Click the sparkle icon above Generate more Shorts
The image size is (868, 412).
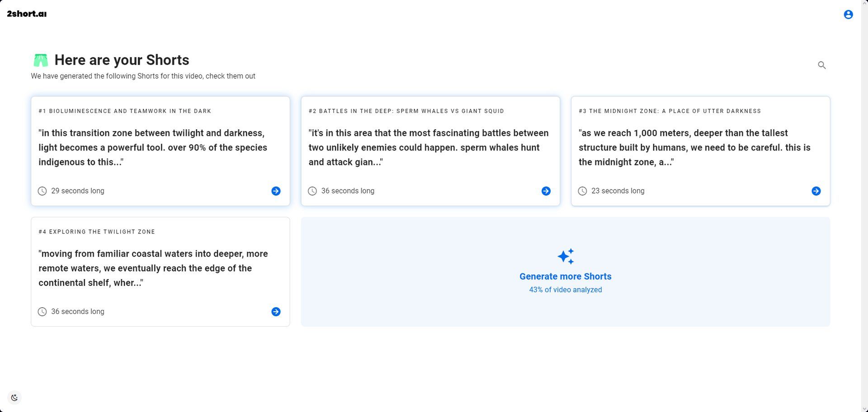tap(566, 256)
